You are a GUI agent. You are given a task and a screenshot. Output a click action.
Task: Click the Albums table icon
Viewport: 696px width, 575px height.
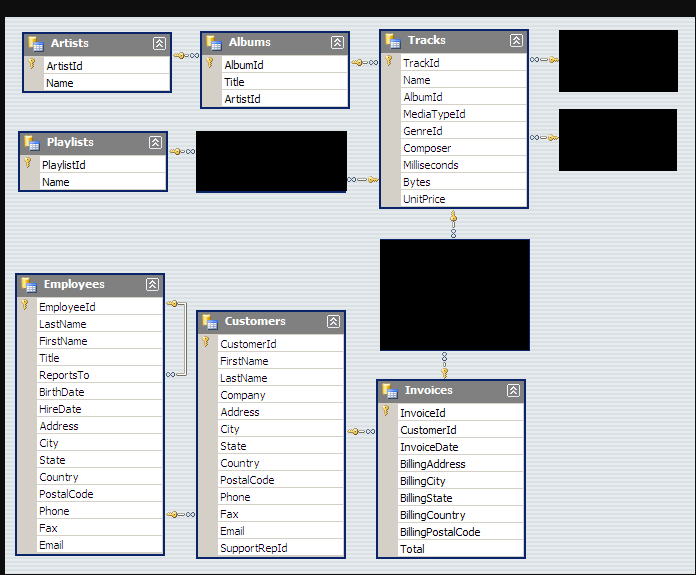(x=215, y=43)
